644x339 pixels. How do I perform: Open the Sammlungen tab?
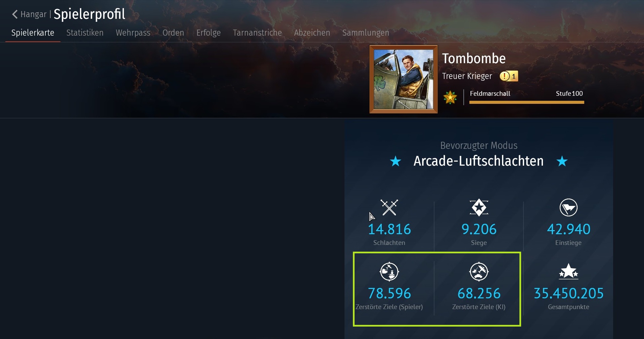tap(366, 33)
